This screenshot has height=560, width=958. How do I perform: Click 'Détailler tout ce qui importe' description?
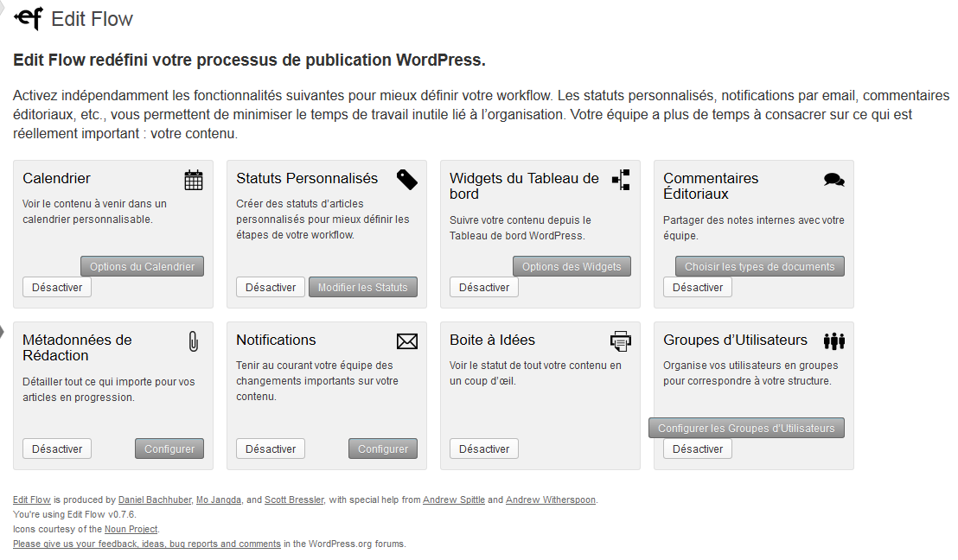[109, 390]
